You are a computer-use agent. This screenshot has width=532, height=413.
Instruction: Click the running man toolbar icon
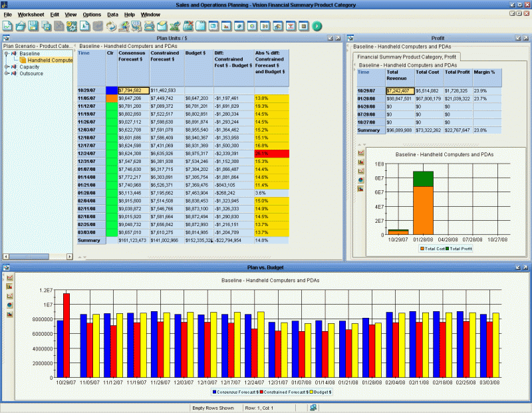(124, 26)
